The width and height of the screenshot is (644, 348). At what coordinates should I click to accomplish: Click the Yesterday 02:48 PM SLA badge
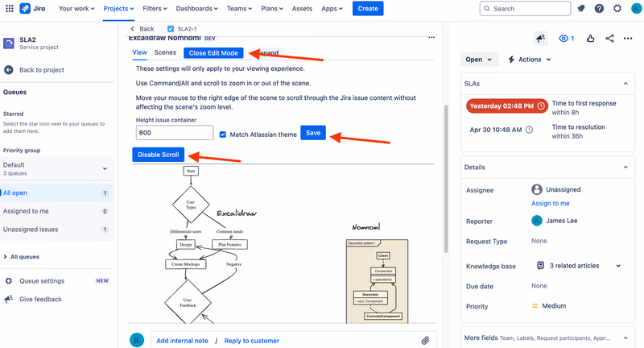coord(507,106)
